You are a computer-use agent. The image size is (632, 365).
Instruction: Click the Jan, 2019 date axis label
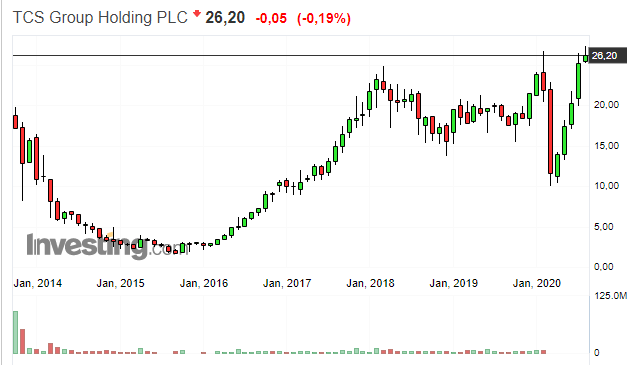(x=453, y=283)
